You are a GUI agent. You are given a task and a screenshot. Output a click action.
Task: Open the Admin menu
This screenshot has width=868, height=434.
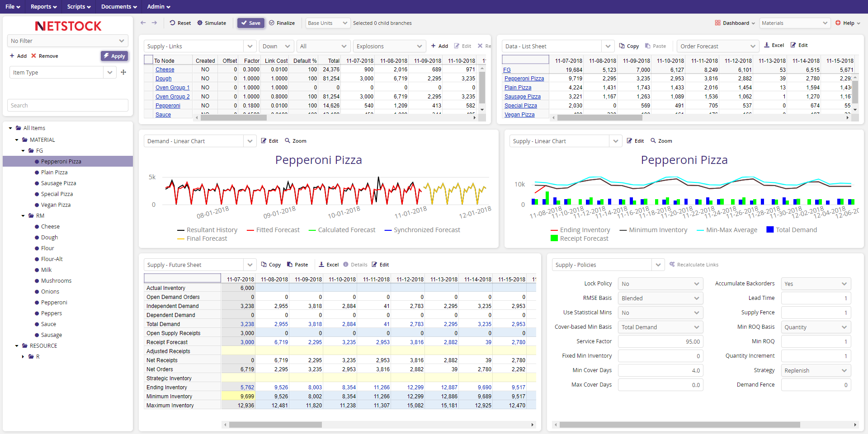point(158,6)
